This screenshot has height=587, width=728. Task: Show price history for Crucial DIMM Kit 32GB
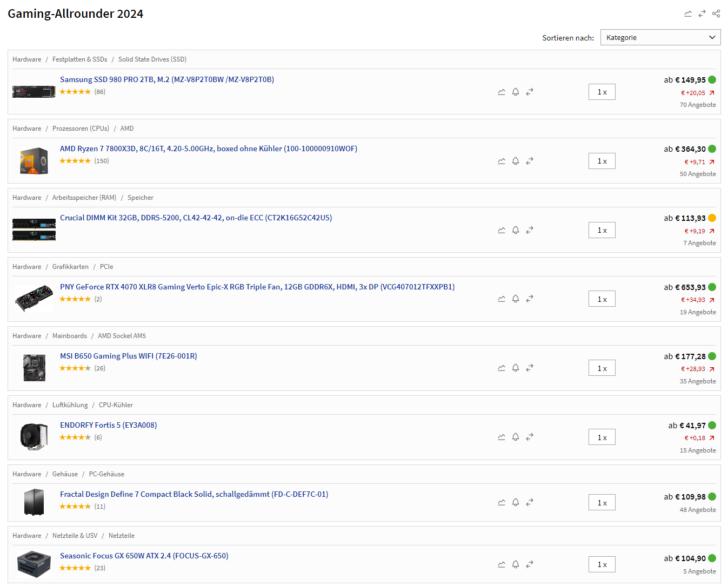coord(502,230)
